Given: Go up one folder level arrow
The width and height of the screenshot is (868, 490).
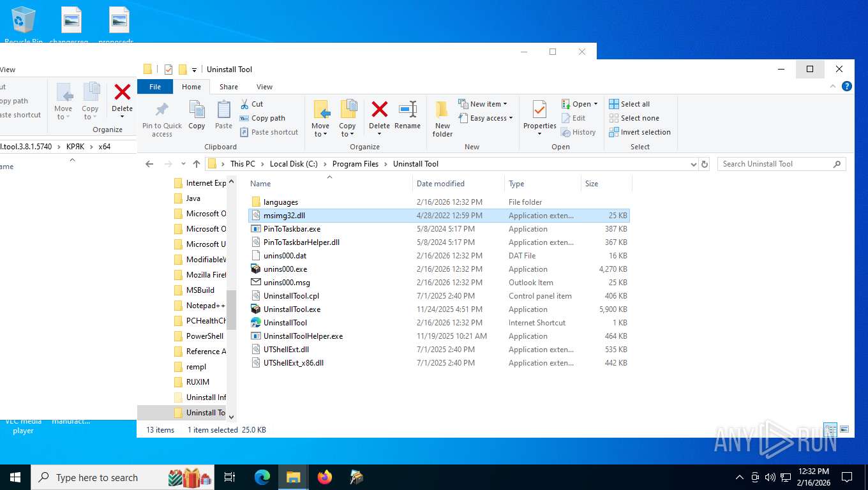Looking at the screenshot, I should 197,164.
